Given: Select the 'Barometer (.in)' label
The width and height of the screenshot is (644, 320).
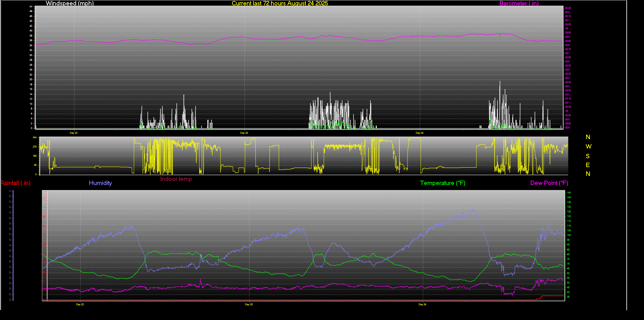Looking at the screenshot, I should [x=519, y=3].
